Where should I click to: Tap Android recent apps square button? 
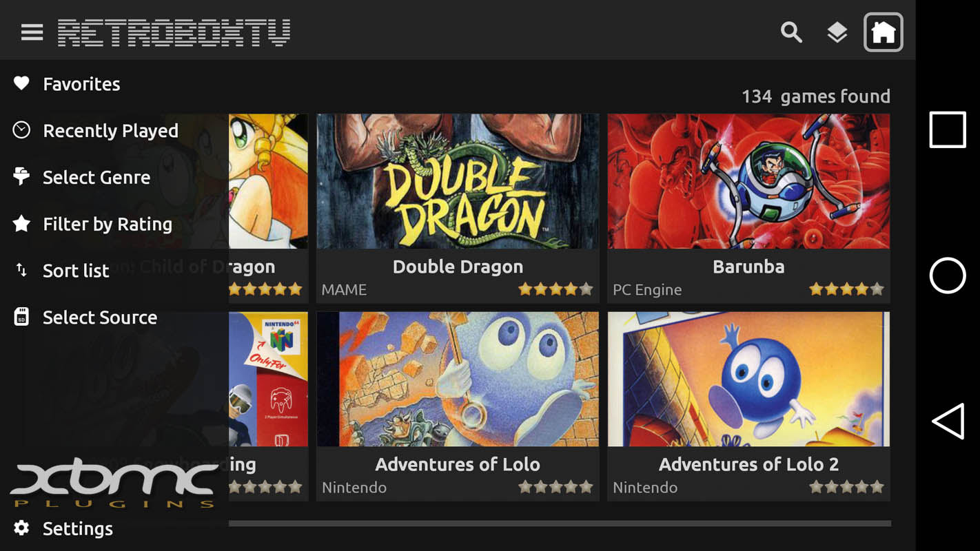click(948, 129)
